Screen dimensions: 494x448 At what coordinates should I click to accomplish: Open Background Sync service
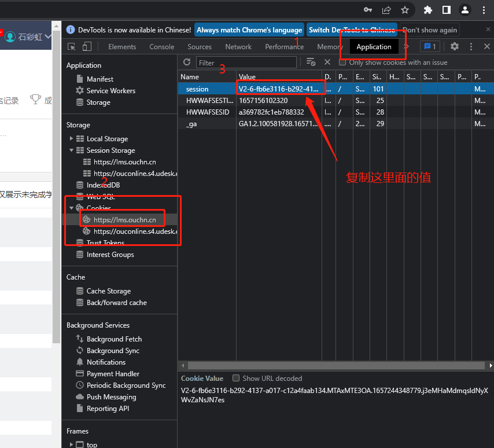[x=113, y=351]
